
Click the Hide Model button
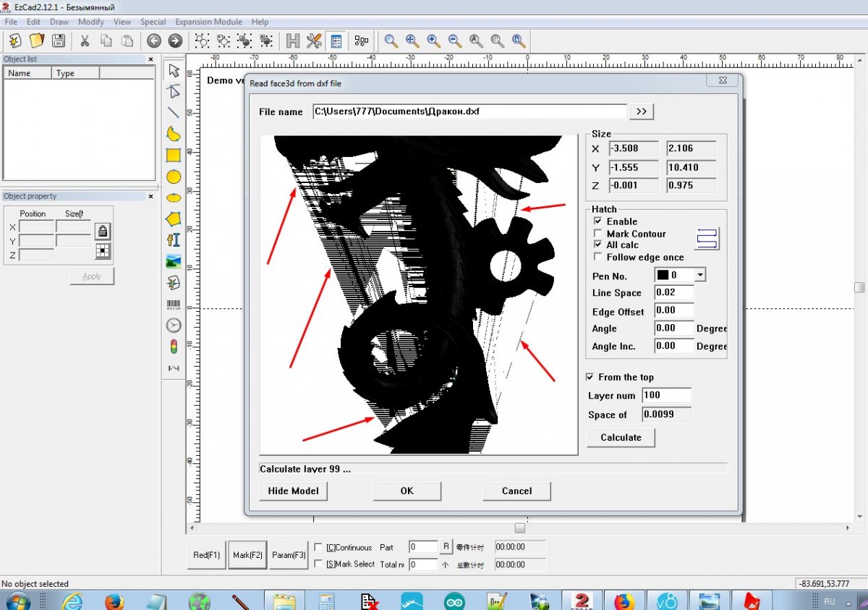(x=293, y=491)
